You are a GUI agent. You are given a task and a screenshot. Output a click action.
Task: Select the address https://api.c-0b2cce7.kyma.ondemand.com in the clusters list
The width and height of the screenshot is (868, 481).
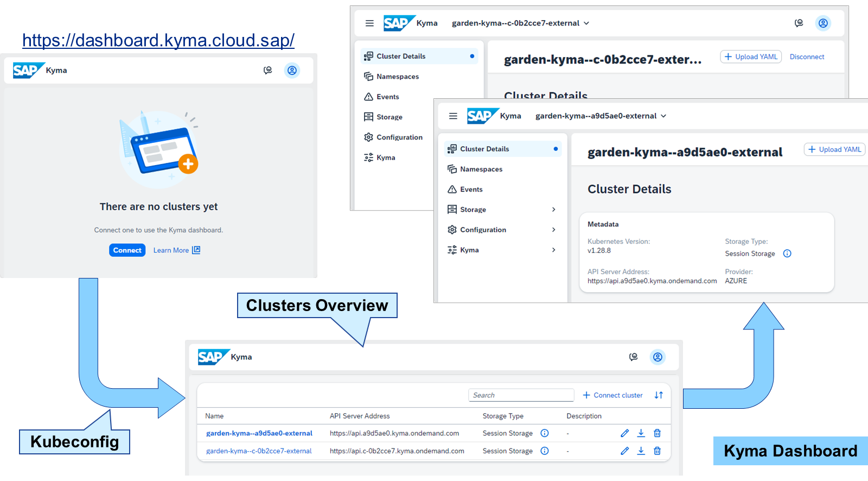point(397,451)
